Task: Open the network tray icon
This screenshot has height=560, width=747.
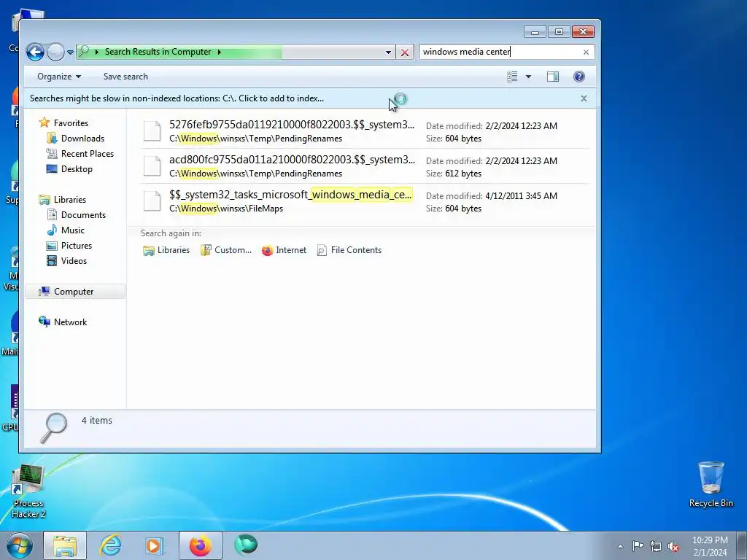Action: click(x=656, y=546)
